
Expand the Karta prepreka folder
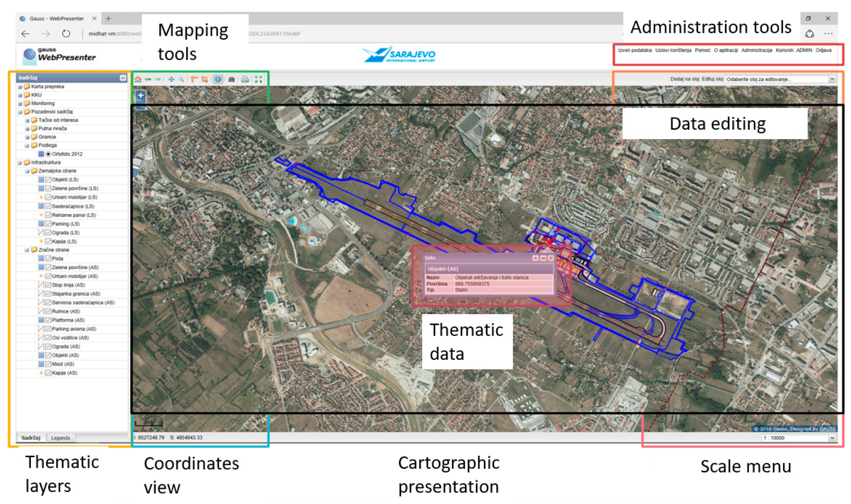pos(20,87)
